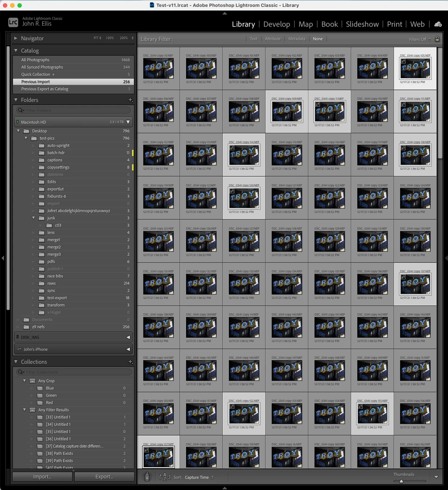448x490 pixels.
Task: Collapse the junk folder tree
Action: [x=33, y=218]
